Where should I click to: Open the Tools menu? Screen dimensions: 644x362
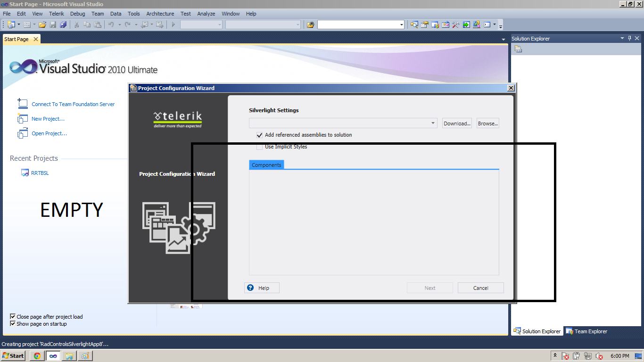pyautogui.click(x=134, y=14)
